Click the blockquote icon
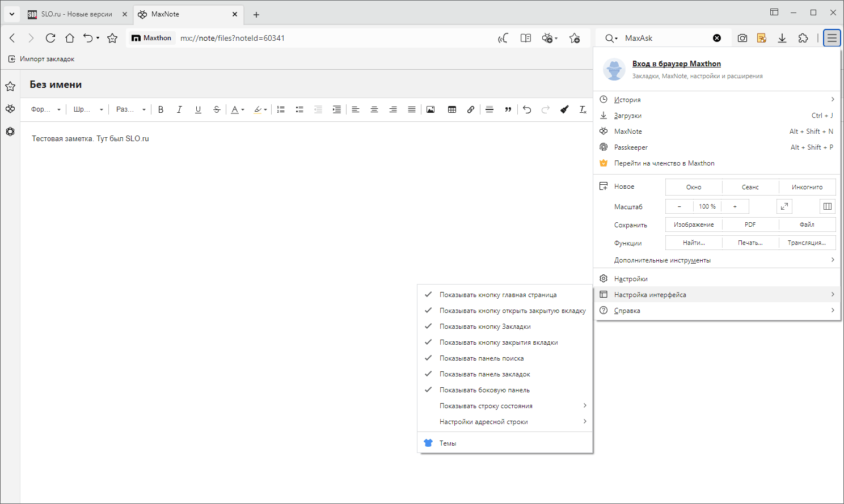The image size is (844, 504). point(508,109)
